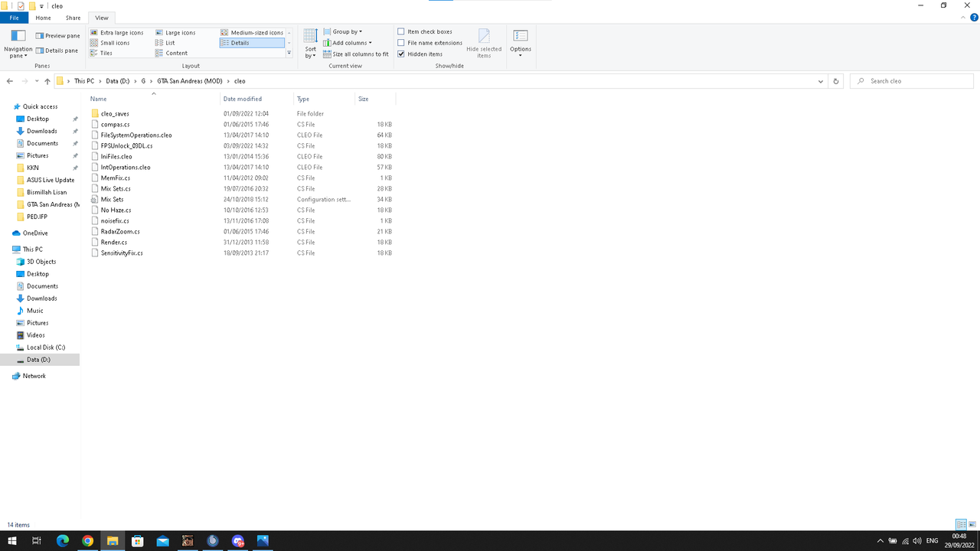Open Mail app from taskbar
980x551 pixels.
pos(162,541)
